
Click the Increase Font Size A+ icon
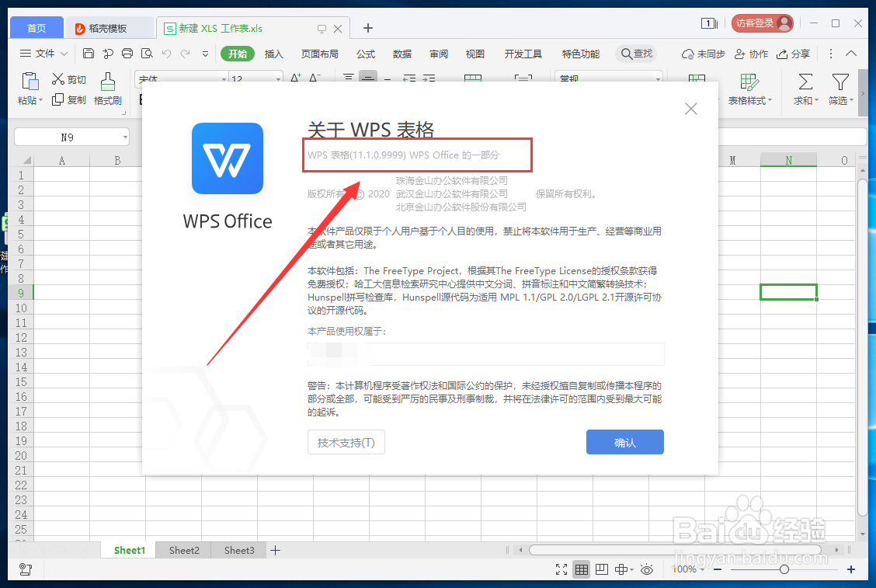pyautogui.click(x=296, y=77)
